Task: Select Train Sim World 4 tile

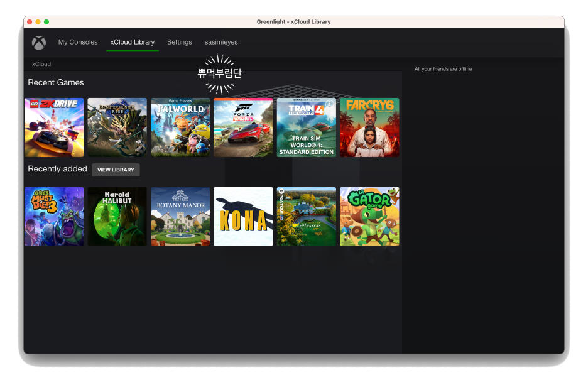Action: pos(307,127)
